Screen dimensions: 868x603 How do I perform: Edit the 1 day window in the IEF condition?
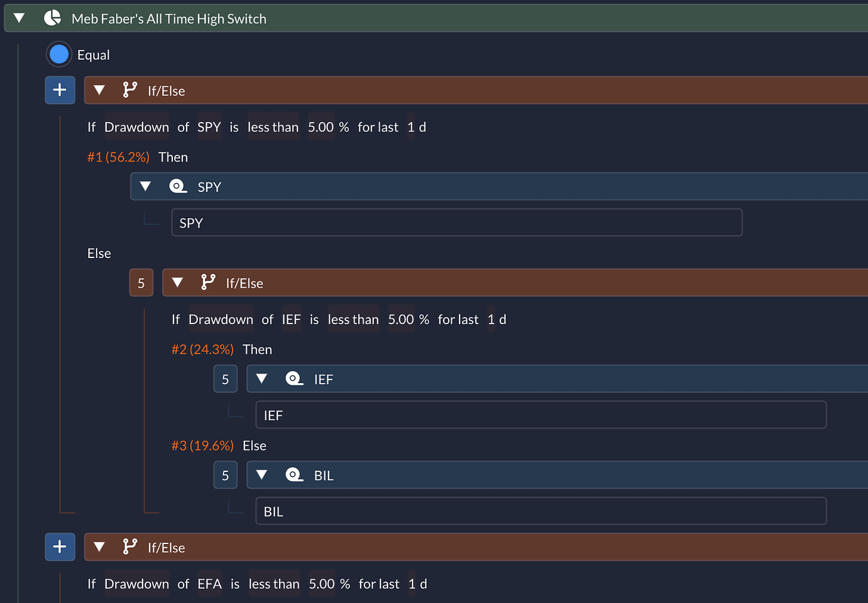click(491, 319)
